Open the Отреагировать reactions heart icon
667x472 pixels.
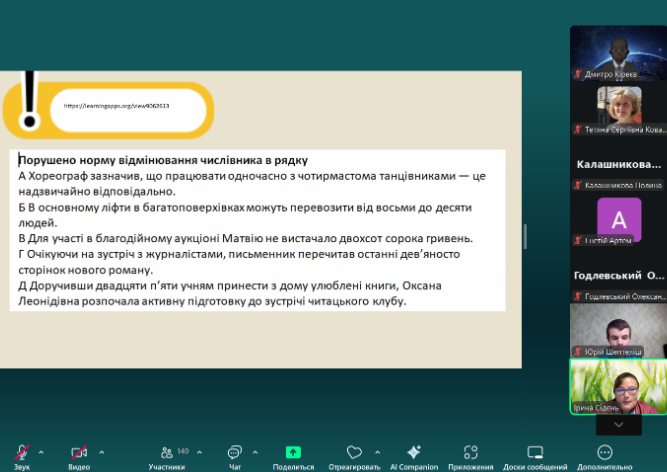pyautogui.click(x=354, y=452)
